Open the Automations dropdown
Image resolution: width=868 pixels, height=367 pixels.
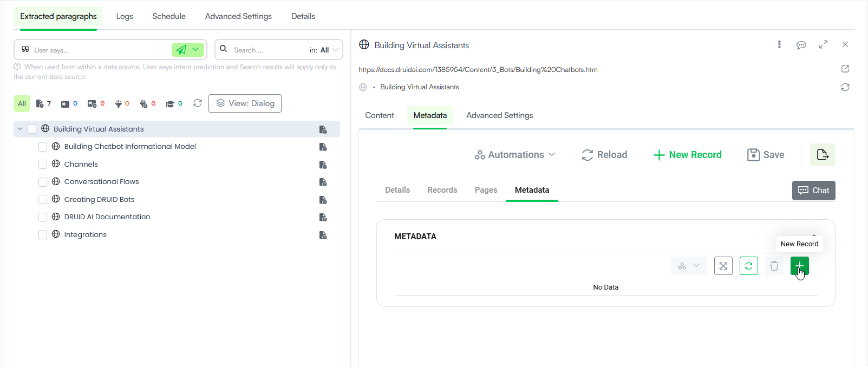[515, 155]
